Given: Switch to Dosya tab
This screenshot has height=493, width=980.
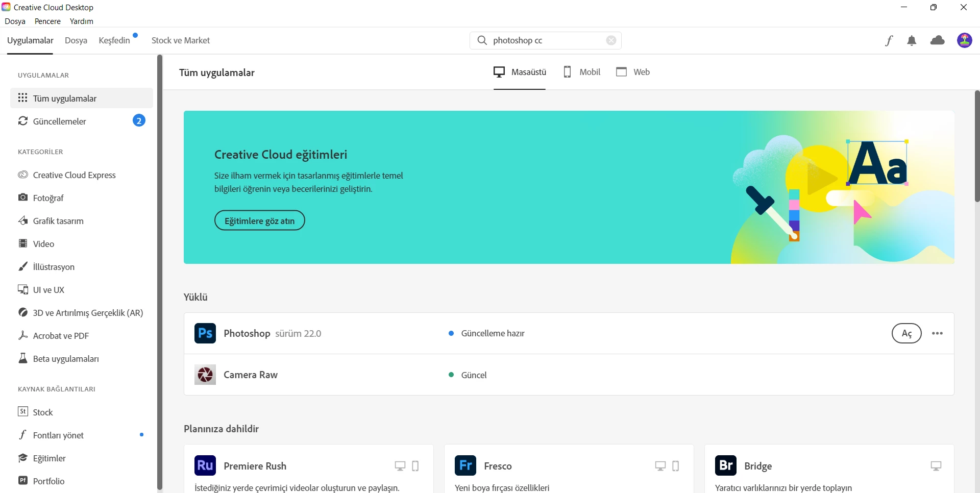Looking at the screenshot, I should [76, 40].
